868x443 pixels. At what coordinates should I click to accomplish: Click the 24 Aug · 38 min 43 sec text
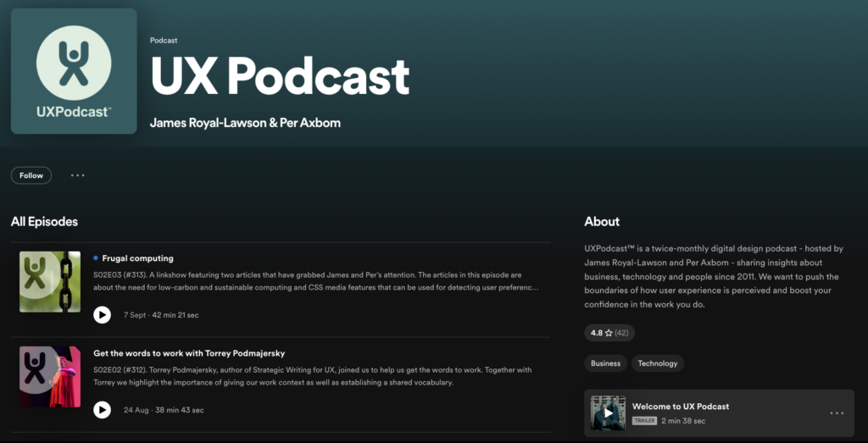coord(164,410)
